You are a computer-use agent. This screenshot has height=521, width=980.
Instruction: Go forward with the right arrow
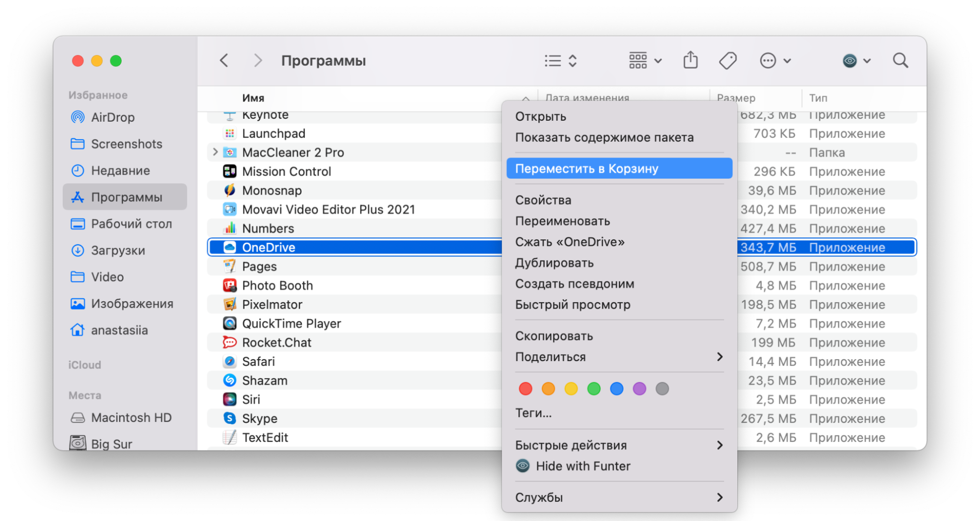258,61
